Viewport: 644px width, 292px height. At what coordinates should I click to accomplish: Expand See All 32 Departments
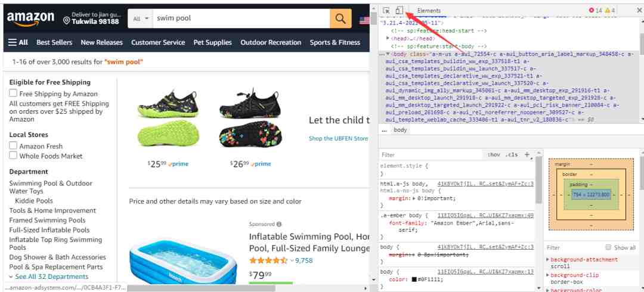(x=48, y=277)
